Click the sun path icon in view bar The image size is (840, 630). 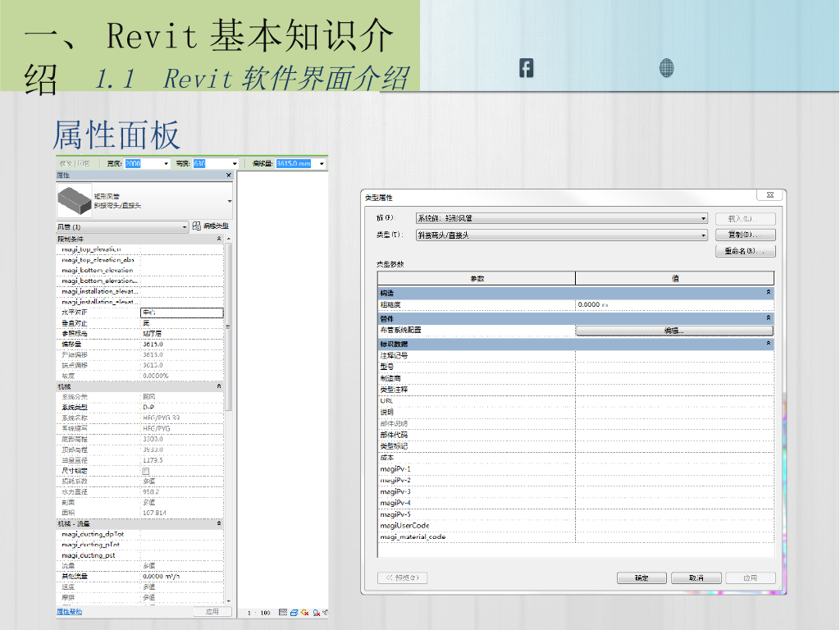tap(304, 612)
